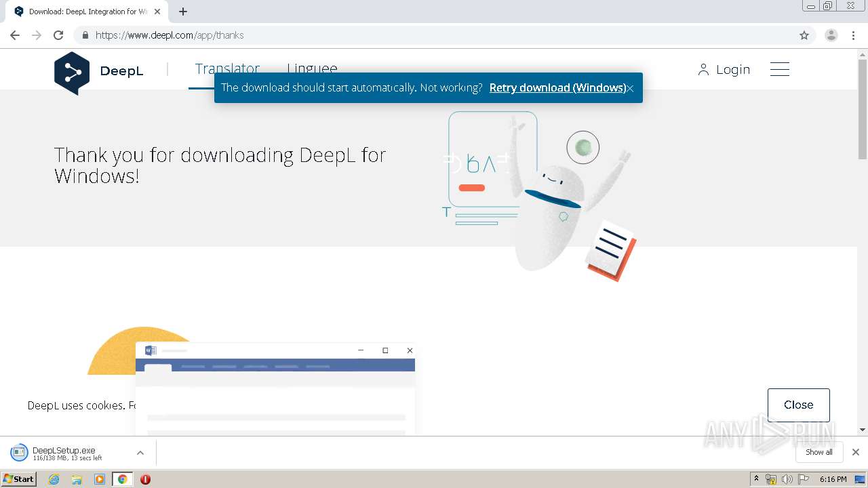This screenshot has width=868, height=488.
Task: Click the taskbar clock showing 6:16 PM
Action: tap(833, 479)
